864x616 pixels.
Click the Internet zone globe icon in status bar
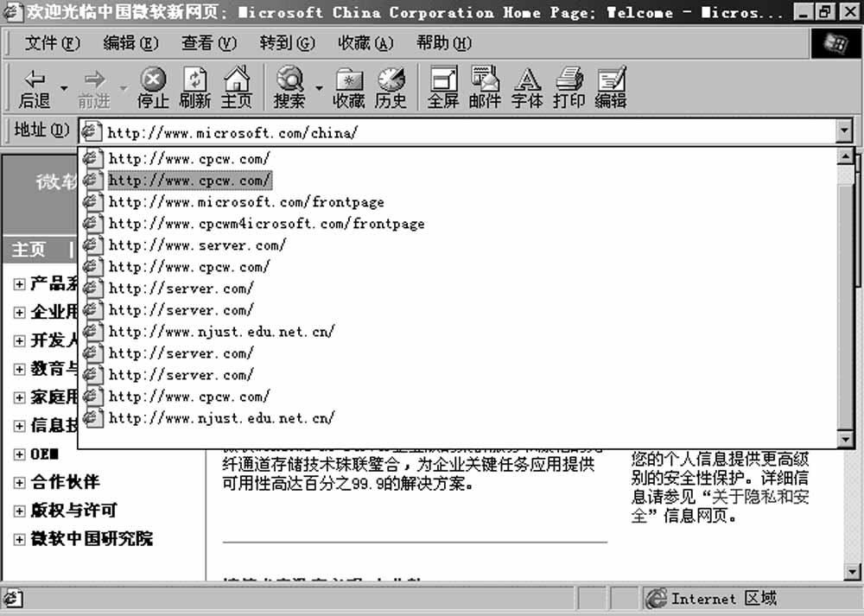(657, 599)
